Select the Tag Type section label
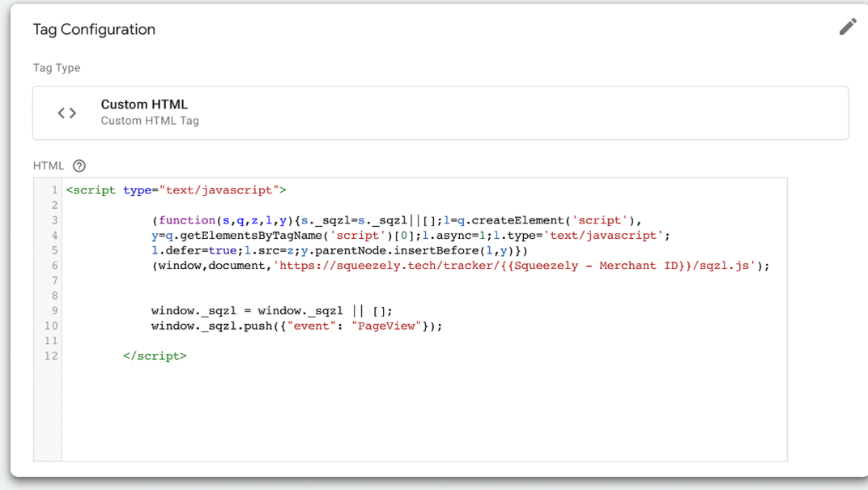This screenshot has width=868, height=490. point(56,68)
